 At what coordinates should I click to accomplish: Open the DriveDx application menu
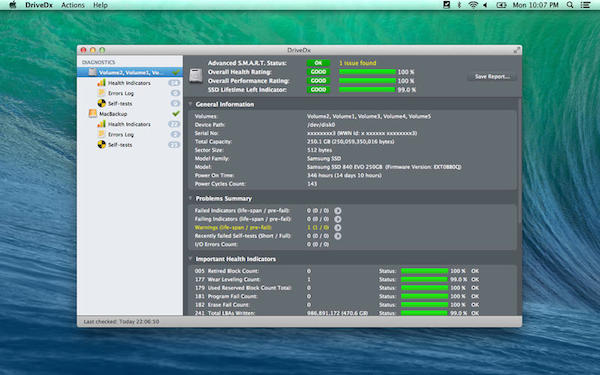click(x=39, y=5)
